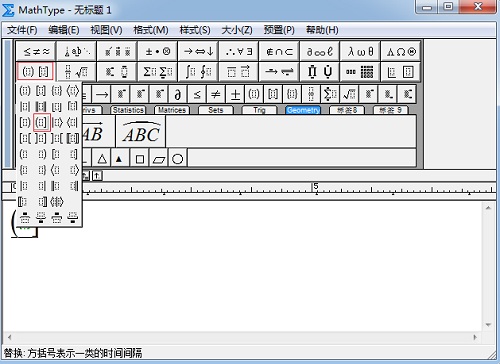The height and width of the screenshot is (364, 500).
Task: Insert the single vertical bars template
Action: 25,107
